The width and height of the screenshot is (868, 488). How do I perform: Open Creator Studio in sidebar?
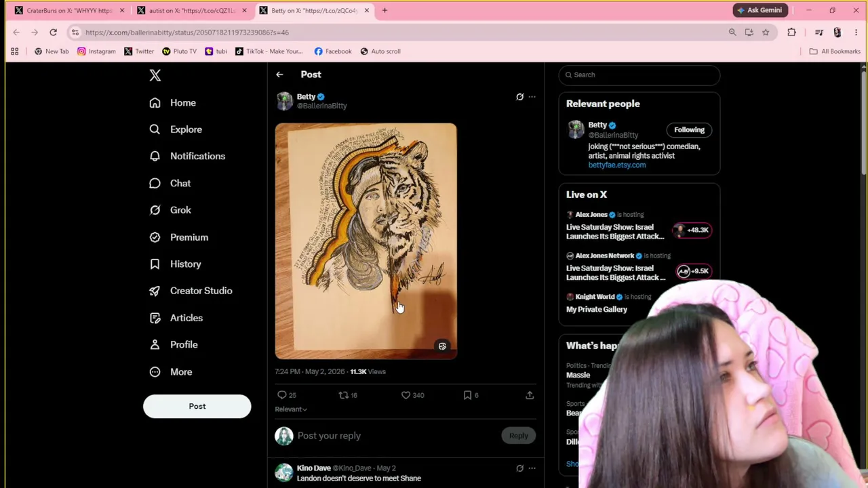191,291
